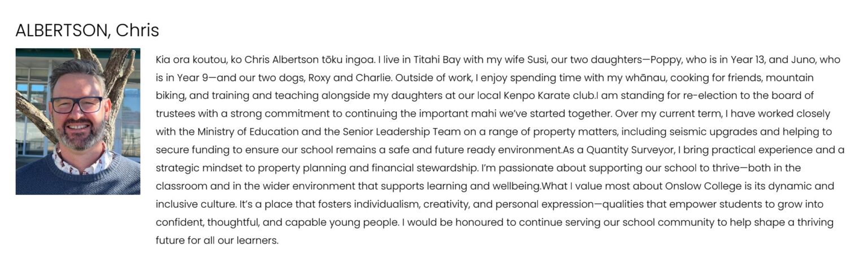Image resolution: width=868 pixels, height=257 pixels.
Task: Click the words 'Quantity Surveyor'
Action: pyautogui.click(x=628, y=150)
